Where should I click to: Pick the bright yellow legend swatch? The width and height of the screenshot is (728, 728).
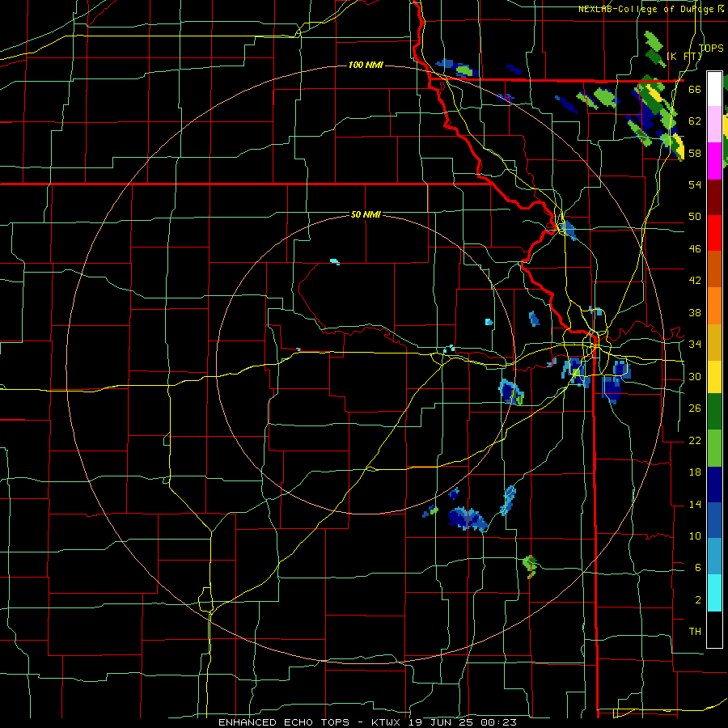pyautogui.click(x=714, y=376)
